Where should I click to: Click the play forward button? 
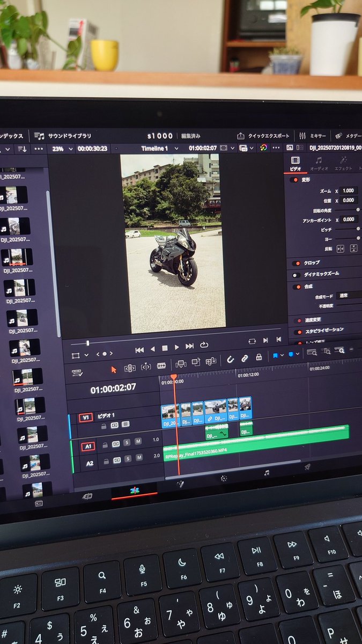tap(177, 347)
